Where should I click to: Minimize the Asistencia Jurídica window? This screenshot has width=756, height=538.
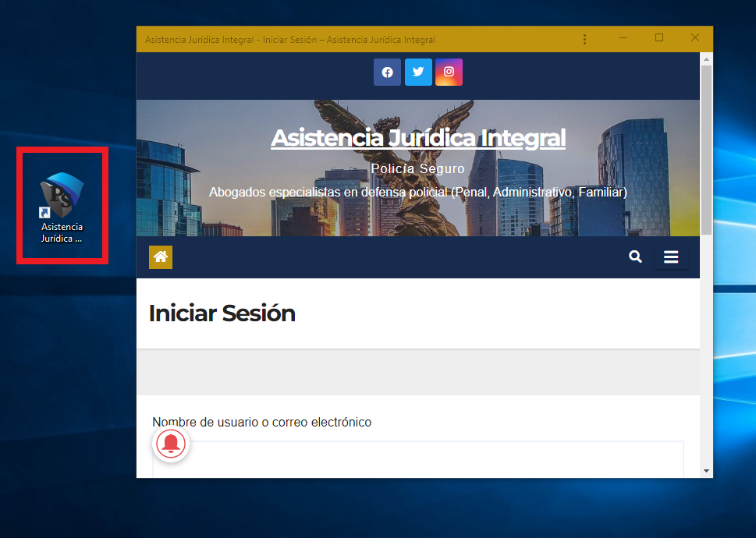coord(623,38)
